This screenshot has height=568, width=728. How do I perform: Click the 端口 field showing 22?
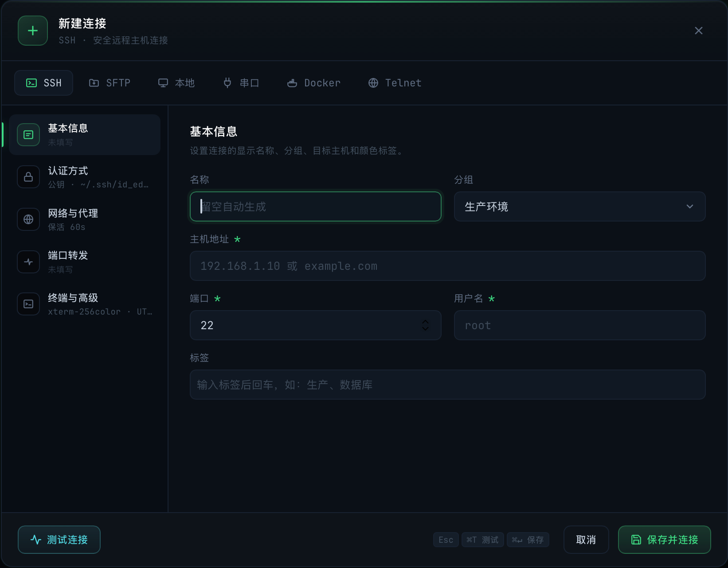click(316, 325)
